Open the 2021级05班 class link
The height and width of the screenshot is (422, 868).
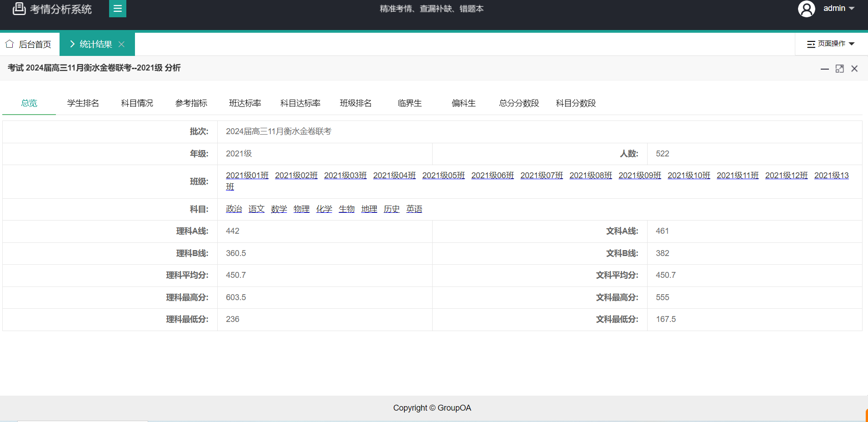point(444,176)
